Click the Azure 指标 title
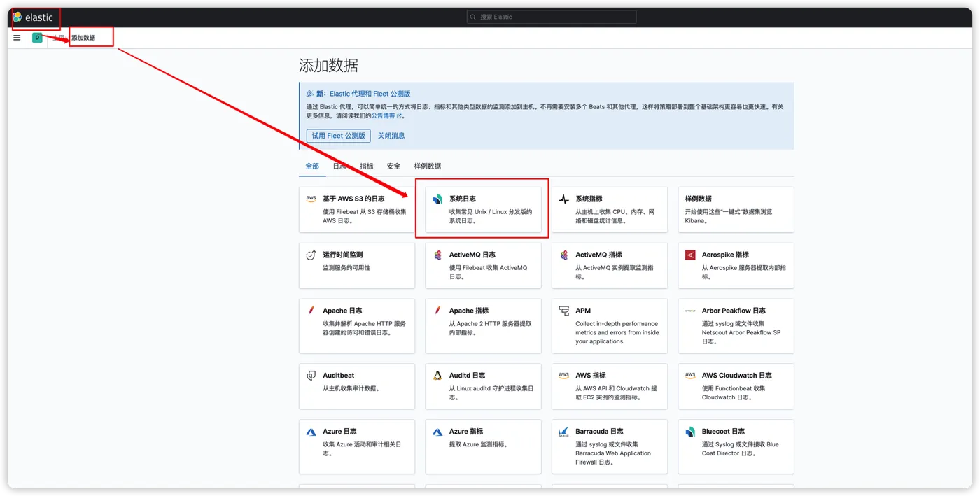The height and width of the screenshot is (496, 980). click(x=466, y=432)
